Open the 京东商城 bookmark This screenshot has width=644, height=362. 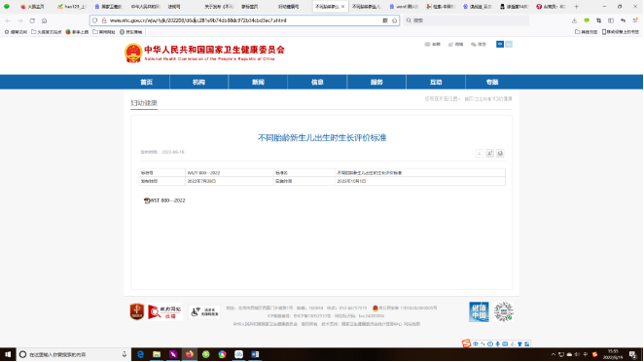click(x=131, y=32)
